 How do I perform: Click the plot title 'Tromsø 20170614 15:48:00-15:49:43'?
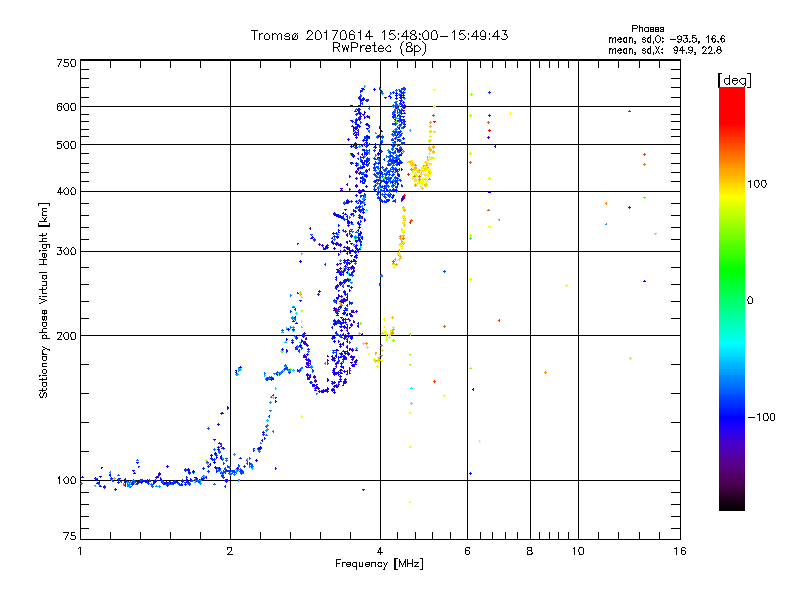[x=379, y=35]
